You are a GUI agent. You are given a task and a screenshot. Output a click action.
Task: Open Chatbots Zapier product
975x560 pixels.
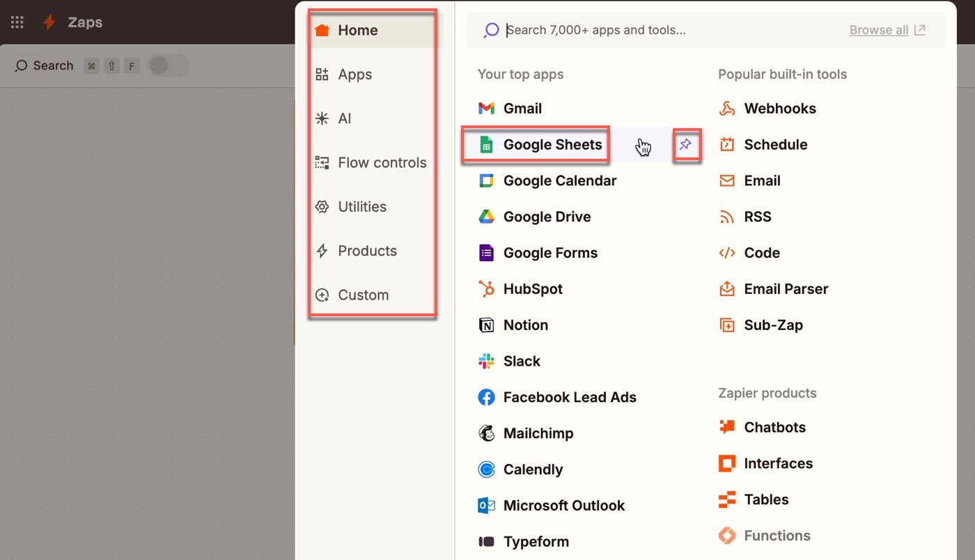[762, 428]
